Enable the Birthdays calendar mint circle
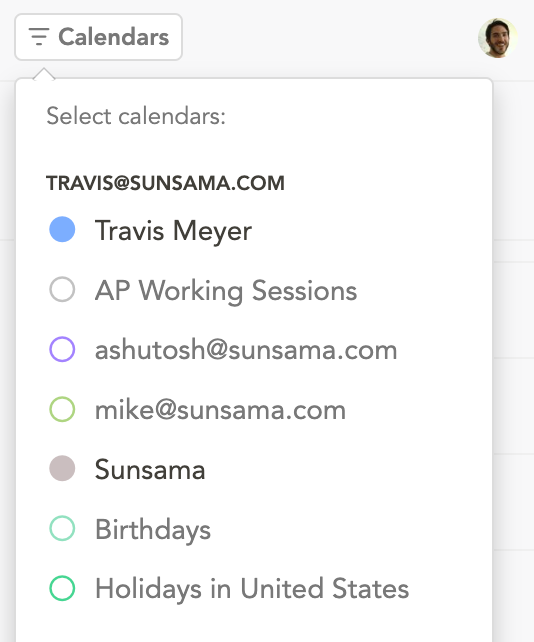This screenshot has height=642, width=534. (x=62, y=529)
